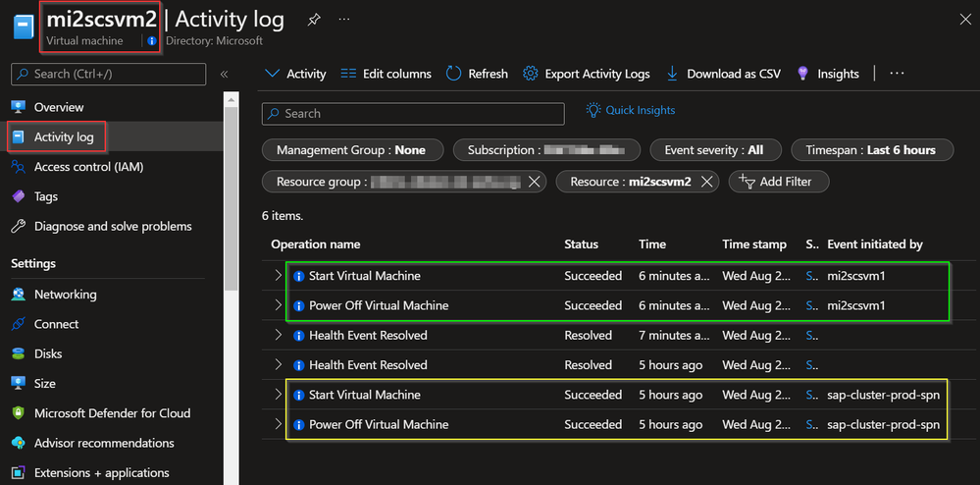Open the Event severity All filter
Screen dimensions: 980x485
tap(717, 150)
